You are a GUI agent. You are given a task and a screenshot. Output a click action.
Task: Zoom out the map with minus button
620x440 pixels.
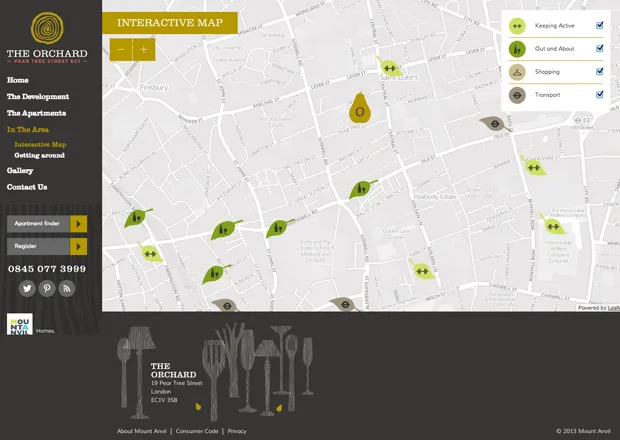pyautogui.click(x=121, y=50)
